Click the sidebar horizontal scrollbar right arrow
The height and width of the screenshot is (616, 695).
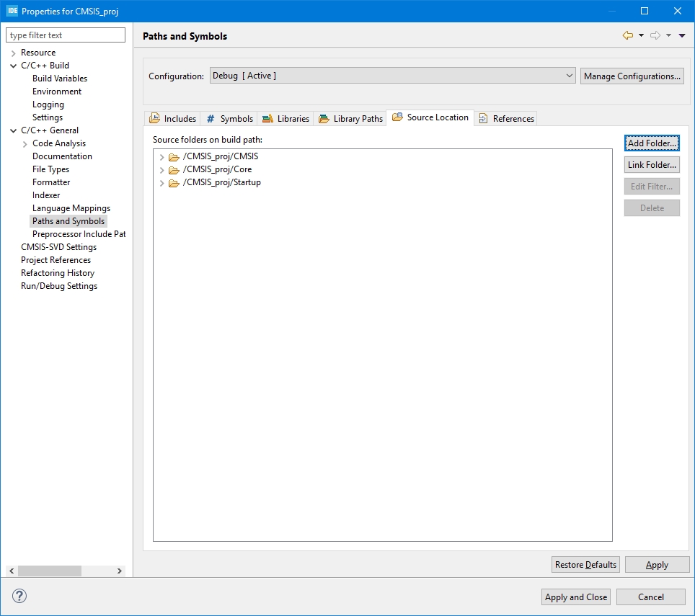click(120, 571)
